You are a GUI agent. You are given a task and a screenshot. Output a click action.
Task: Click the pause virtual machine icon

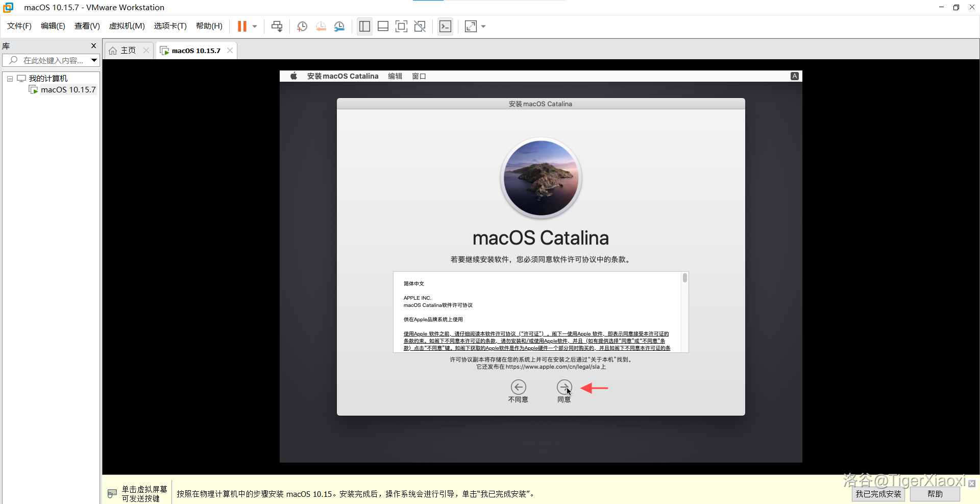pyautogui.click(x=242, y=27)
